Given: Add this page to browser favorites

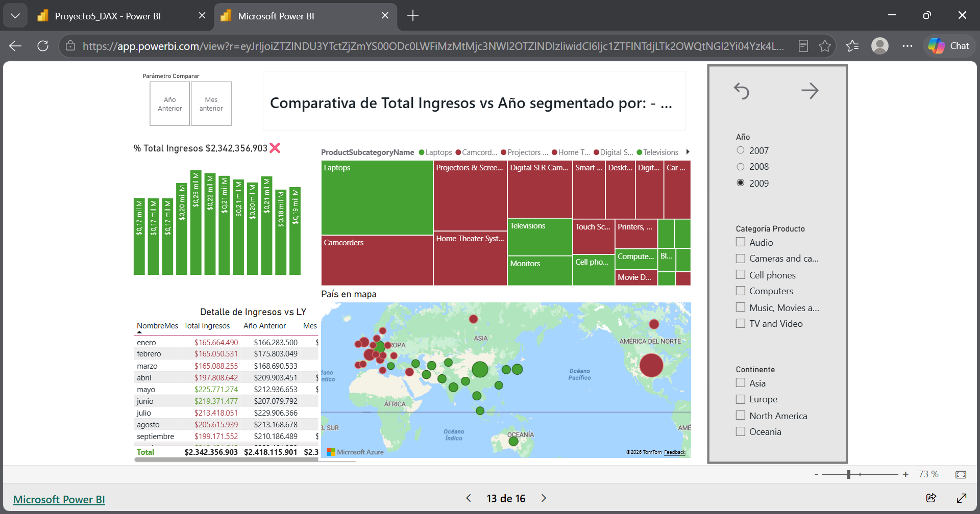Looking at the screenshot, I should coord(825,46).
